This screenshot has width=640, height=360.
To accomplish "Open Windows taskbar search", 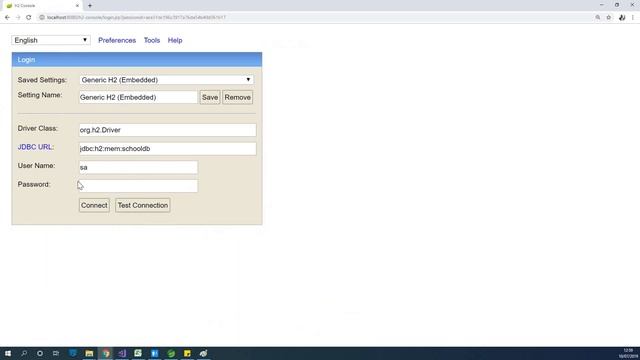I will [24, 353].
